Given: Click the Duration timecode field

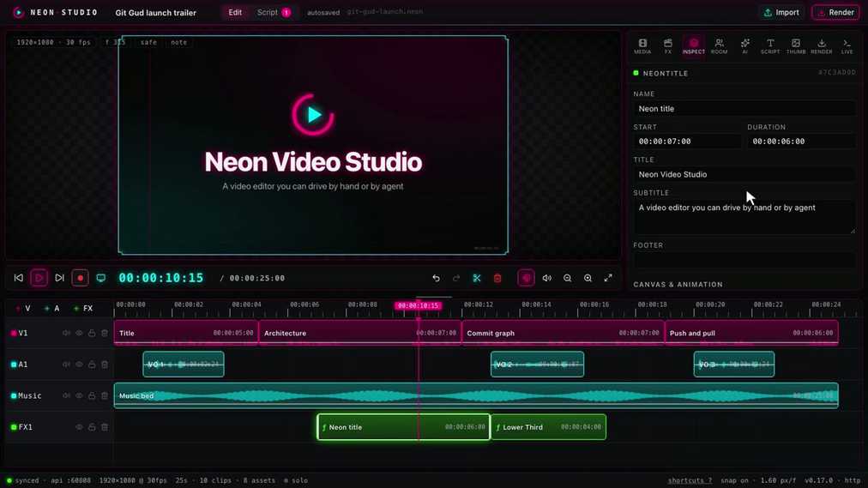Looking at the screenshot, I should click(x=801, y=142).
